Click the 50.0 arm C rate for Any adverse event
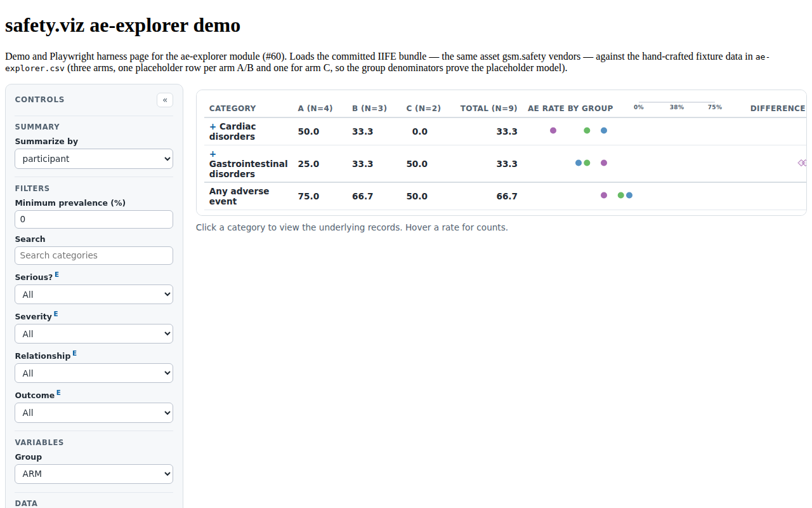Screen dimensions: 812x508 pyautogui.click(x=417, y=196)
